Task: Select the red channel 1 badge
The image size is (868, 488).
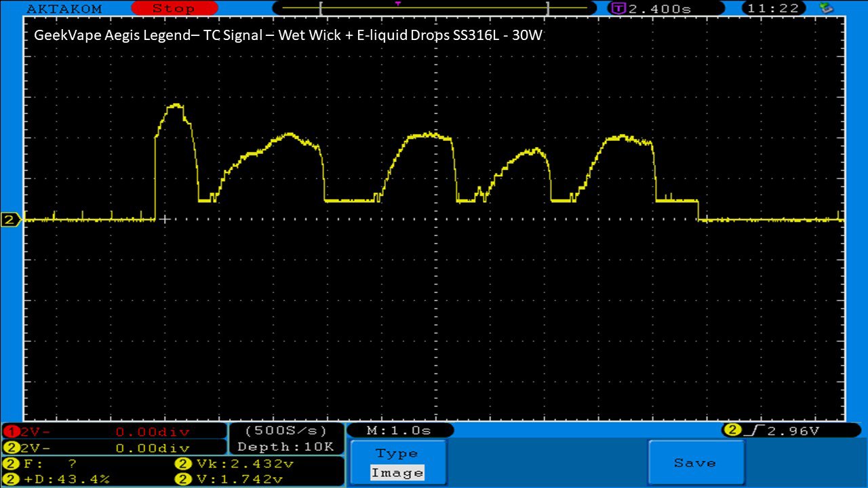Action: pos(12,432)
